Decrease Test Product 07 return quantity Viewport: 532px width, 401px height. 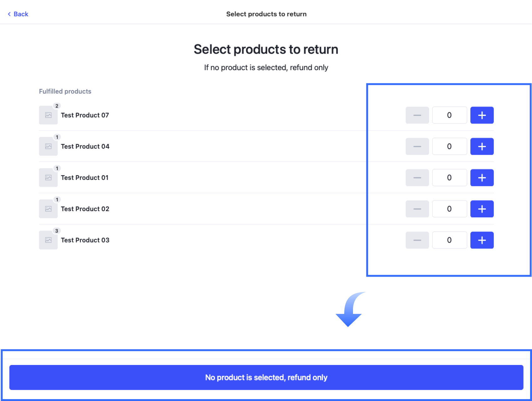(x=417, y=115)
